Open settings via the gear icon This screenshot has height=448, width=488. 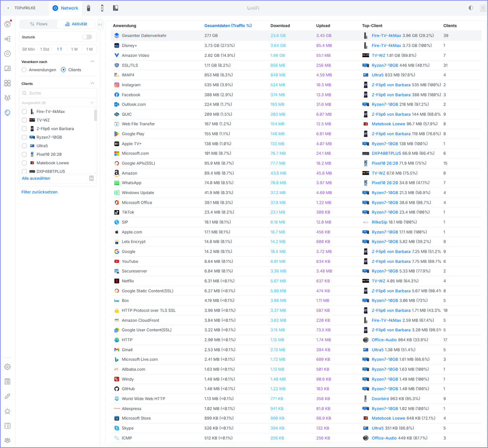[7, 367]
